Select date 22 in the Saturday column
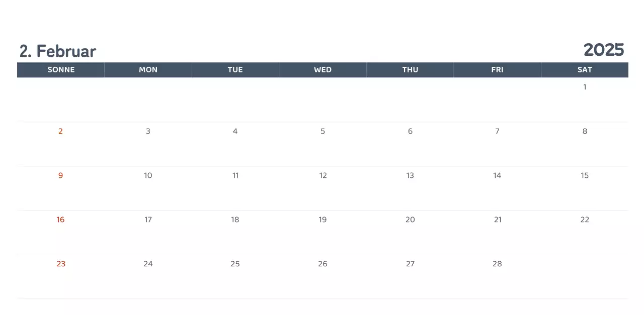644x315 pixels. tap(585, 220)
